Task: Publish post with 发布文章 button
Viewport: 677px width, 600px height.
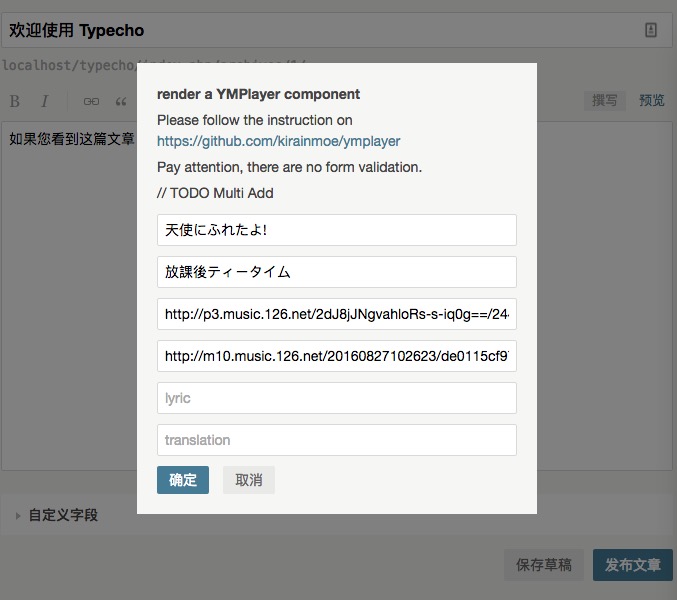Action: coord(633,565)
